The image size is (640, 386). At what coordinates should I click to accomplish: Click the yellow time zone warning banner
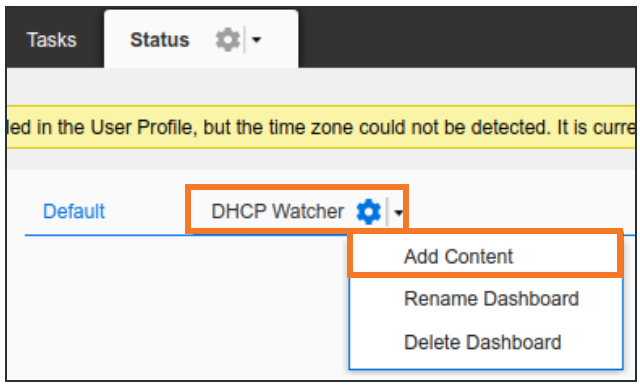321,127
